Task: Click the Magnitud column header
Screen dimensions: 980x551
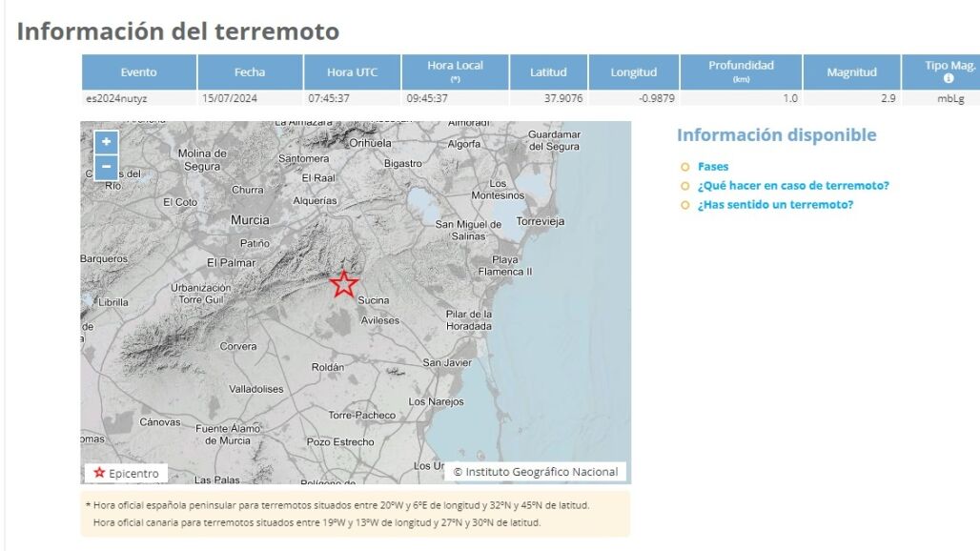Action: [851, 72]
